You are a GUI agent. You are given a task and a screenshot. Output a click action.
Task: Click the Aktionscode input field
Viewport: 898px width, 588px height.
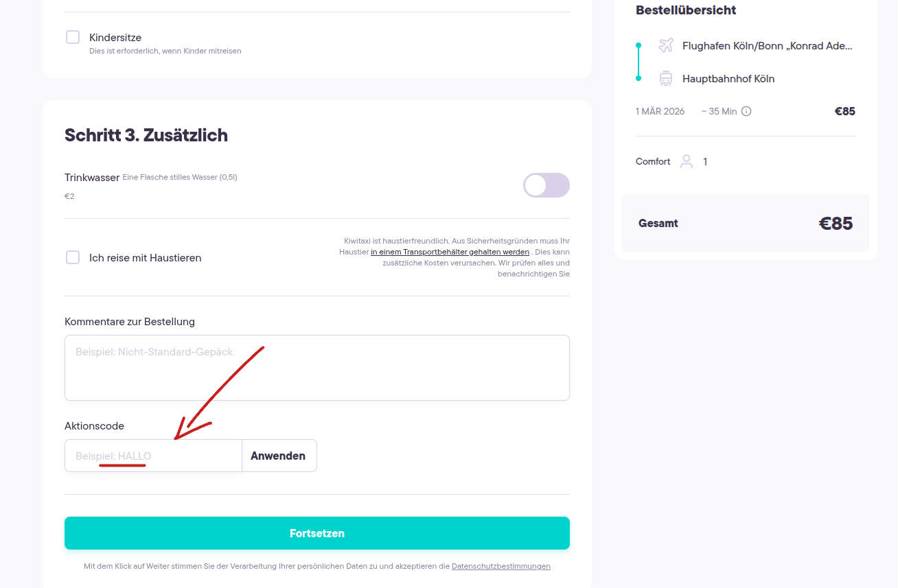(152, 455)
